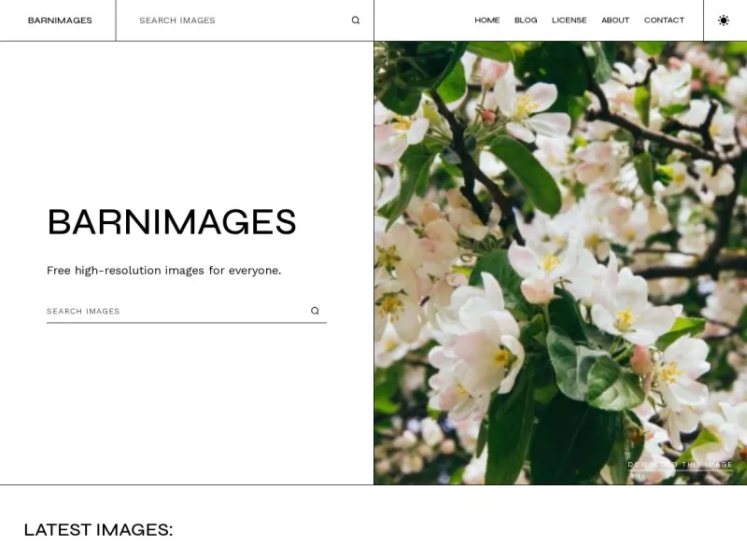Focus the hero SEARCH IMAGES input below the tagline
747x560 pixels.
176,311
